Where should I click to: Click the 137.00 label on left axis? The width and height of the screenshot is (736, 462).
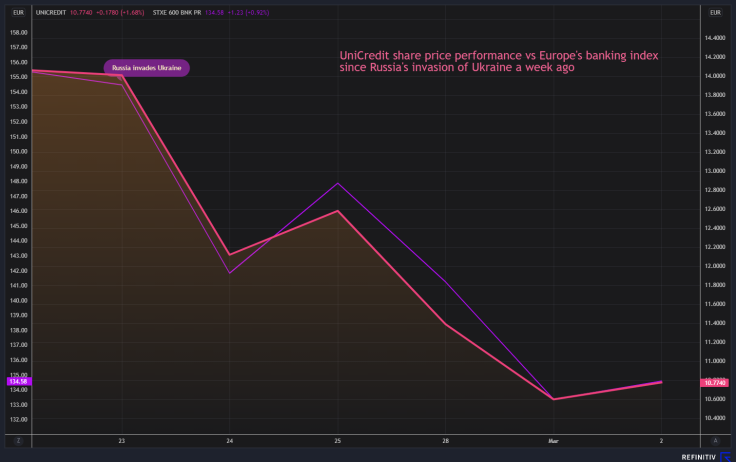19,345
